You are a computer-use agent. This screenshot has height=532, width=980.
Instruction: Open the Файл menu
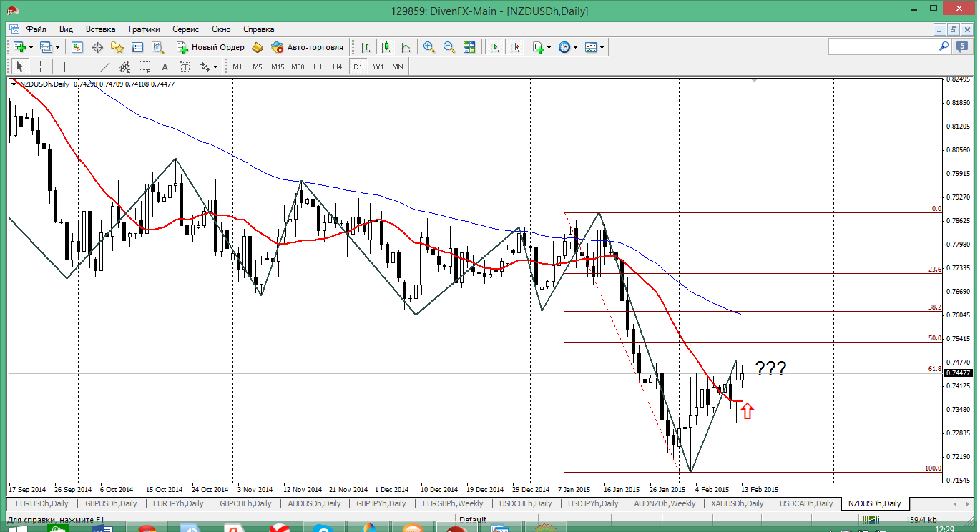pyautogui.click(x=36, y=29)
